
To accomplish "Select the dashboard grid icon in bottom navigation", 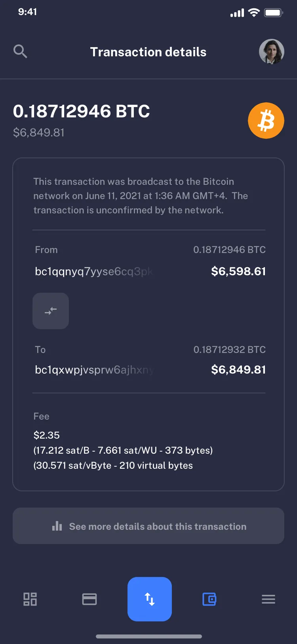I will (30, 599).
